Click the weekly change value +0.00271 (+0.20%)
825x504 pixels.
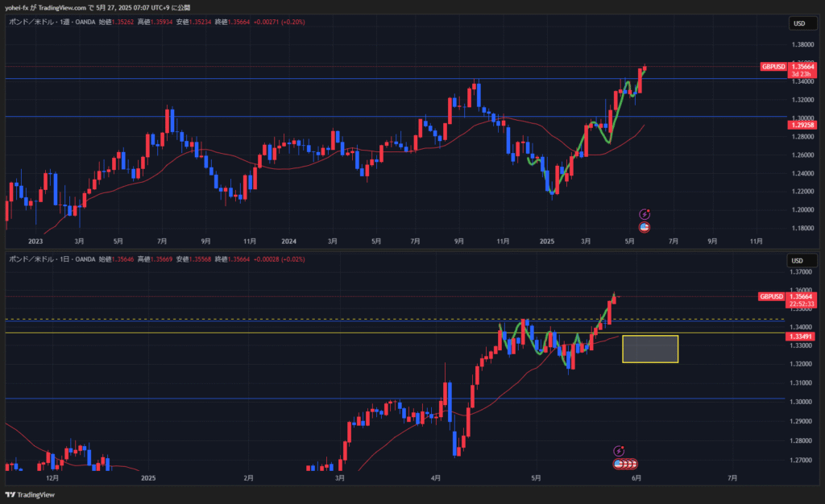point(279,22)
